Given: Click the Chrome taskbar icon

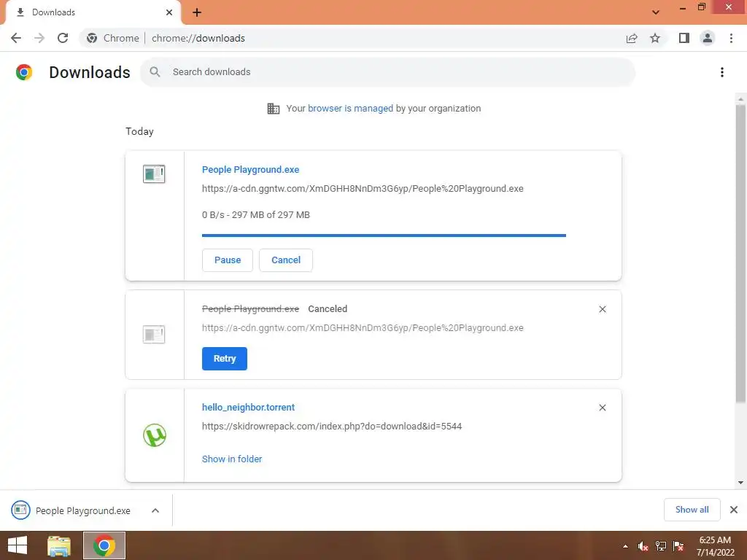Looking at the screenshot, I should pos(104,545).
